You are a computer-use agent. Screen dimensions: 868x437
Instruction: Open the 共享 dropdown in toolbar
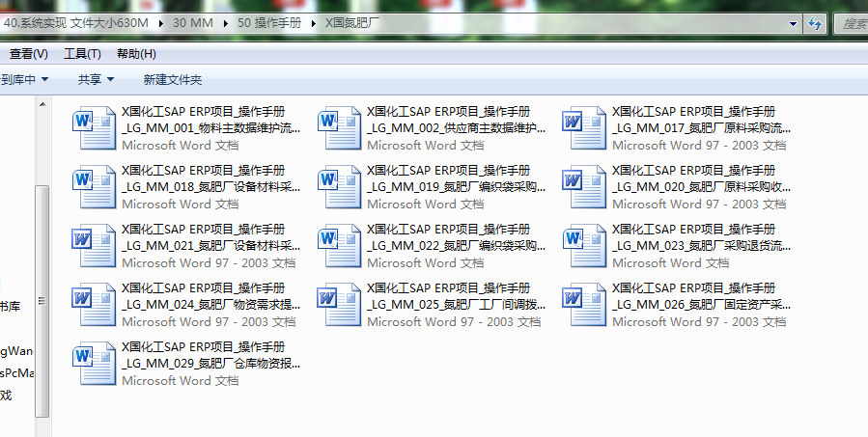pos(96,79)
